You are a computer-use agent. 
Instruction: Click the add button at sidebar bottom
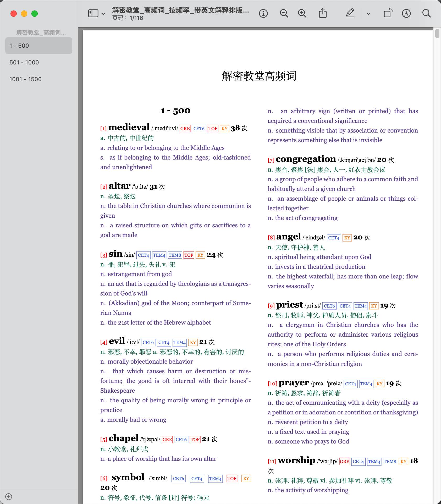click(x=9, y=497)
